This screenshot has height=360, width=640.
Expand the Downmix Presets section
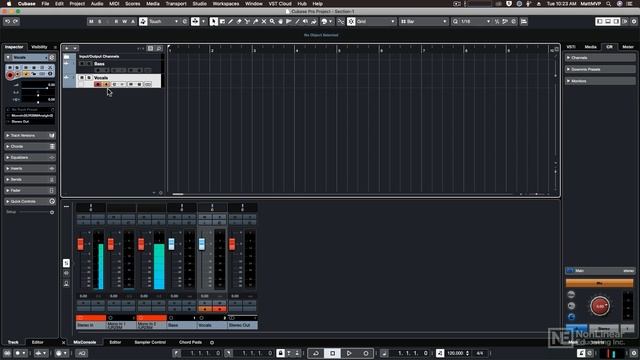[600, 69]
